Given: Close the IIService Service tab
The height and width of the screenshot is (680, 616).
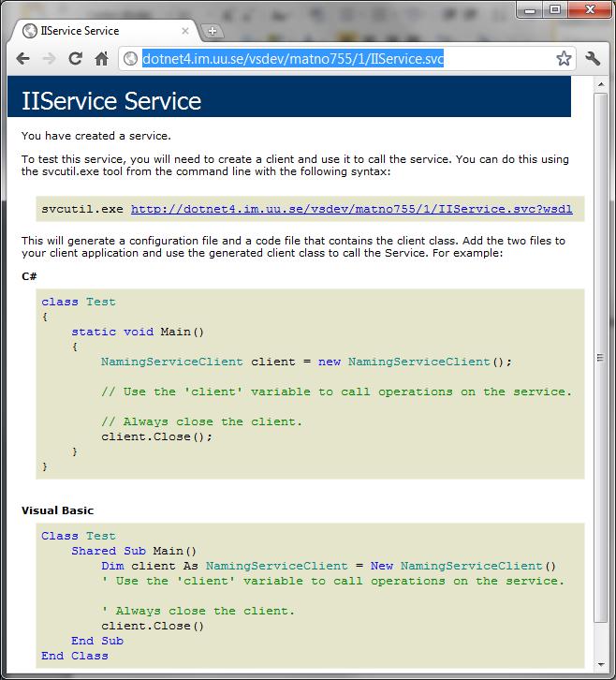Looking at the screenshot, I should [x=185, y=31].
